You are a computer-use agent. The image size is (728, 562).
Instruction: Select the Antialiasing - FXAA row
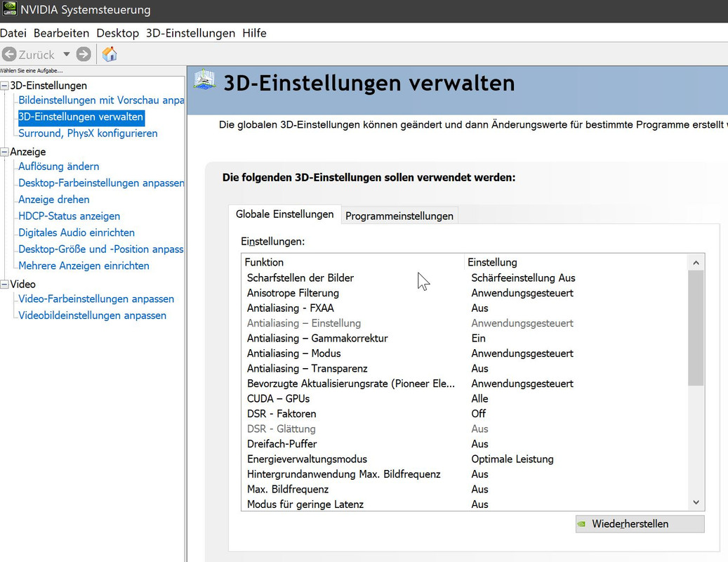464,308
